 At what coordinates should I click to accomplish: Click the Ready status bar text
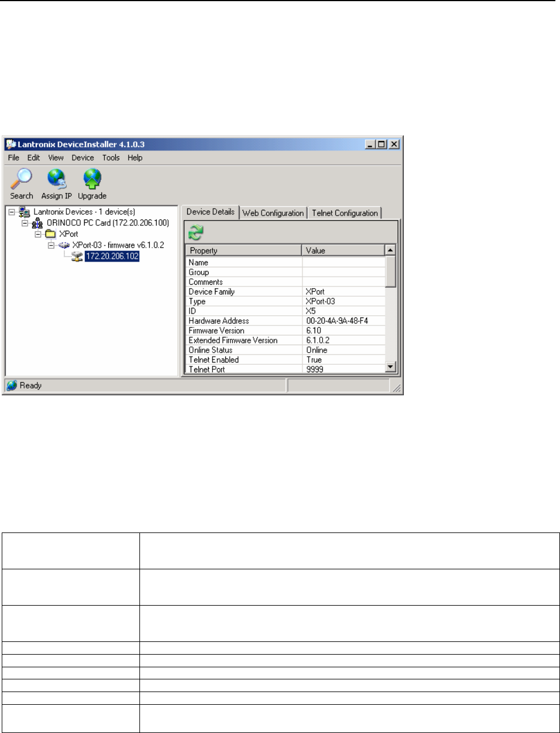[31, 386]
